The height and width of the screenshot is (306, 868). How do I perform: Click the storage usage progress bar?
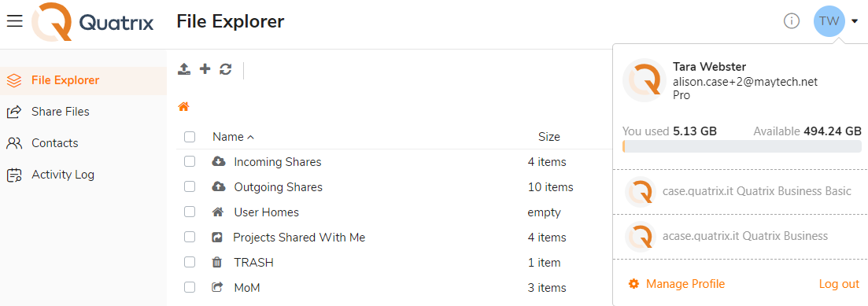(x=742, y=146)
